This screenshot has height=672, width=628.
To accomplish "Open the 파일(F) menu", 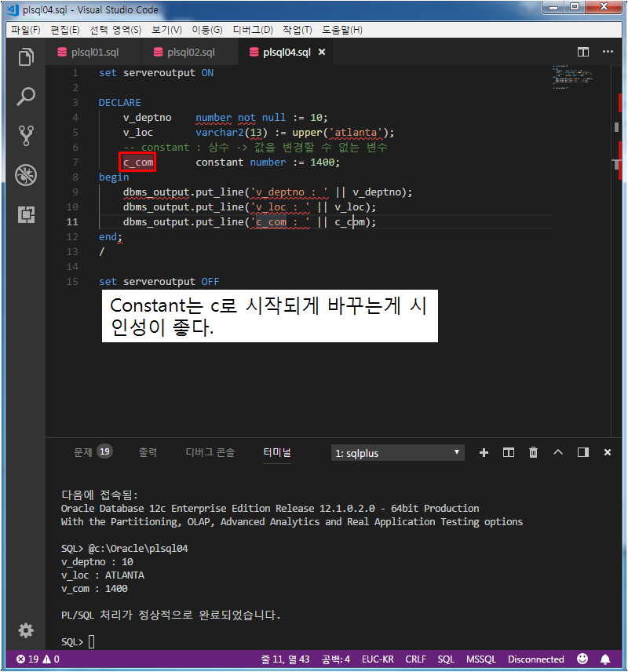I will pos(26,30).
